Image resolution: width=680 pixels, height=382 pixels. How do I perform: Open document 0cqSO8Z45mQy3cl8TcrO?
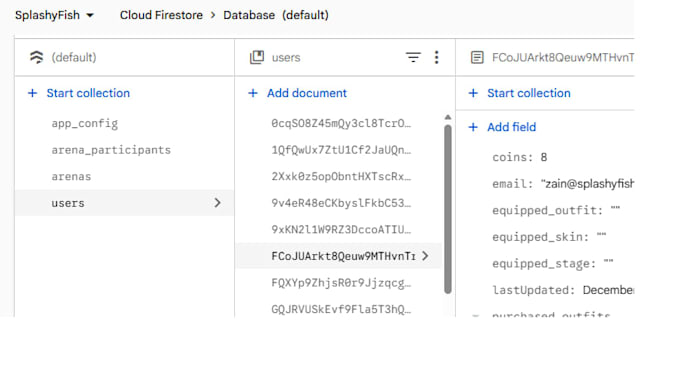point(341,124)
